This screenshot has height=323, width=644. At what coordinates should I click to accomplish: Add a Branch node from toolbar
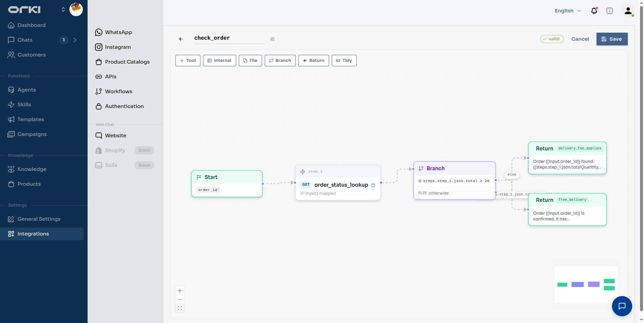point(280,61)
